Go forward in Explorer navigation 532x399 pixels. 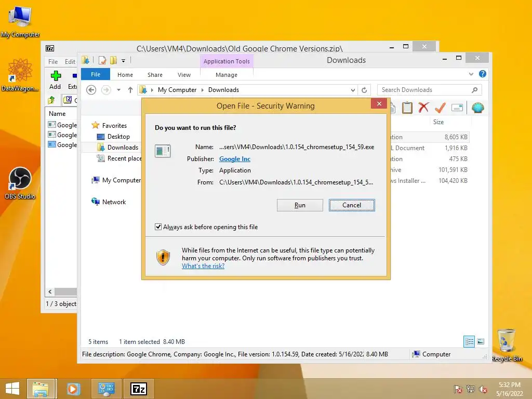coord(106,90)
